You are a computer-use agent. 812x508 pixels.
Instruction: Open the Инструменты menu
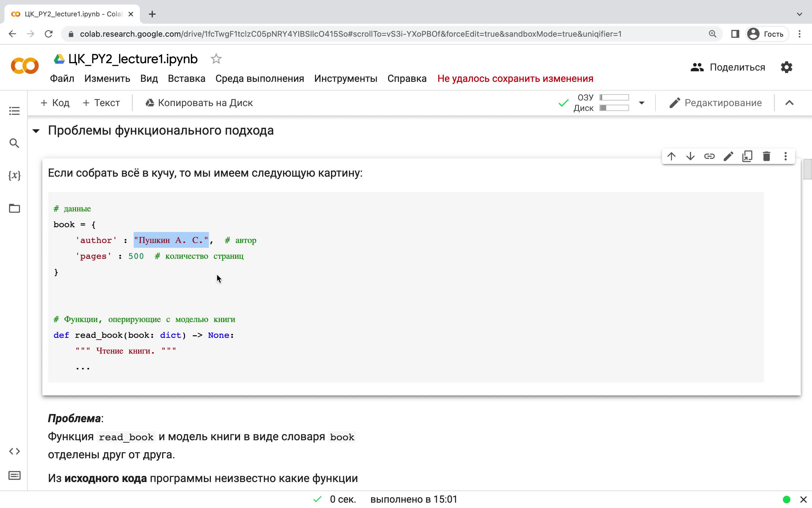[346, 79]
